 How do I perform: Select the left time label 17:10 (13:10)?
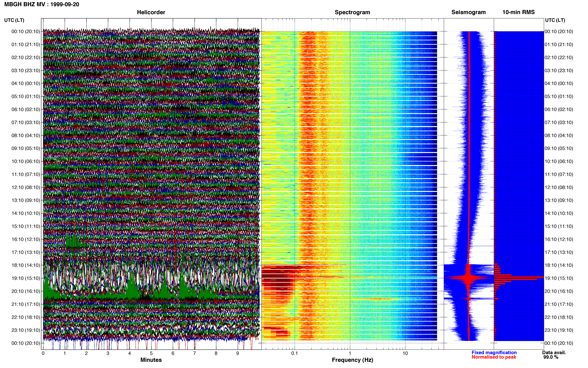26,252
